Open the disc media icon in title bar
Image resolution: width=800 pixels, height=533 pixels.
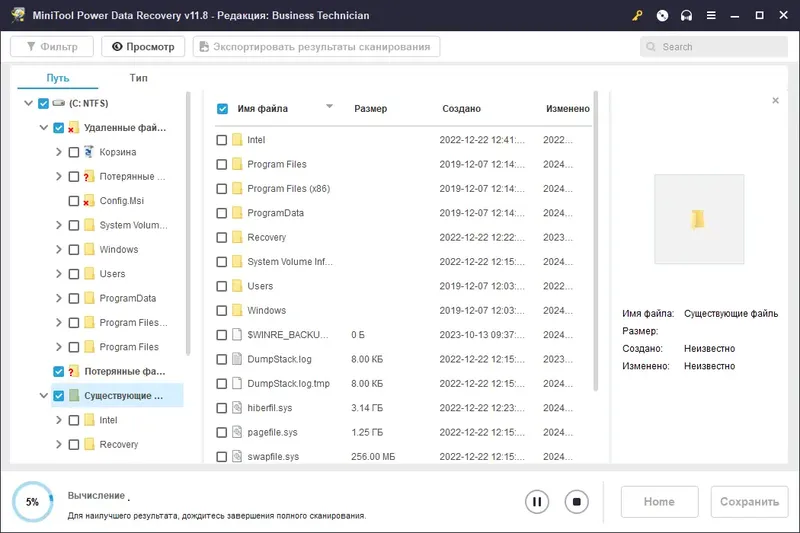[662, 16]
